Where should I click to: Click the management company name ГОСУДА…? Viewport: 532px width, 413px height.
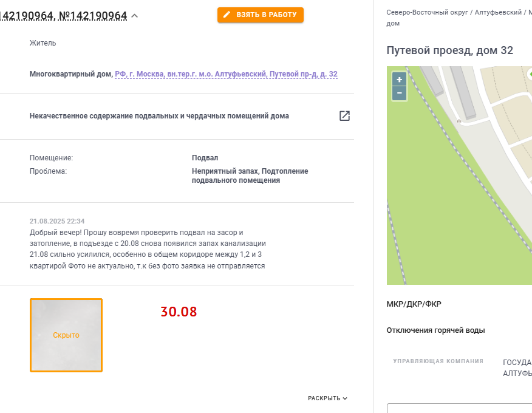click(x=517, y=368)
